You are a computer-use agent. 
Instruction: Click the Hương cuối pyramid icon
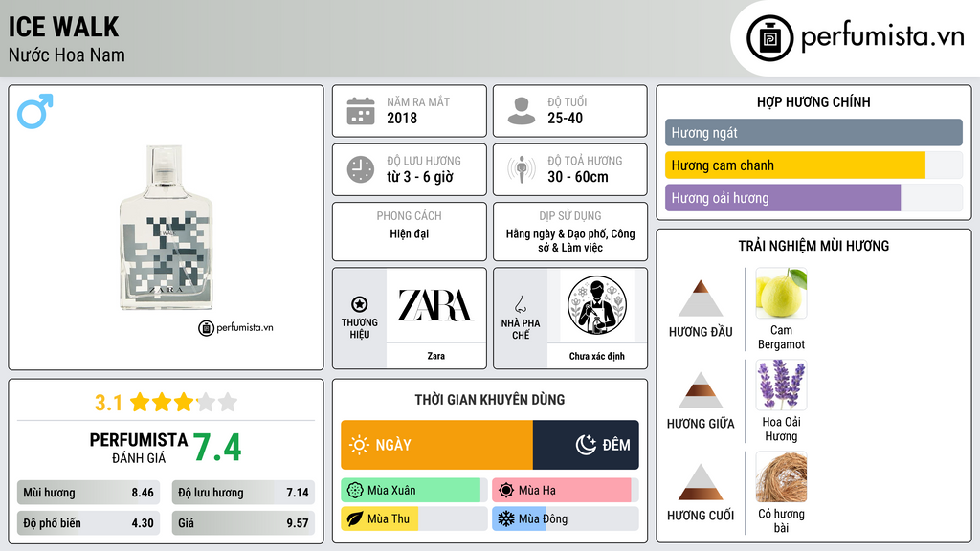click(701, 482)
